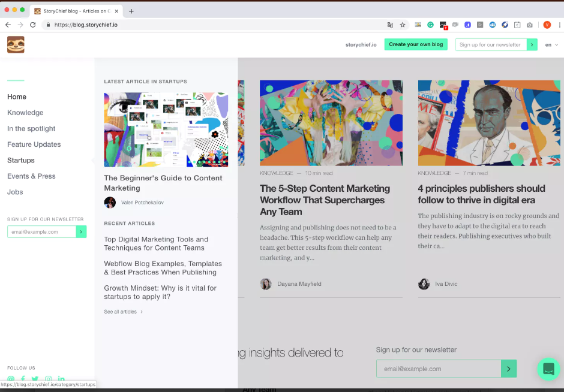The height and width of the screenshot is (392, 564).
Task: Click the translate page icon in address bar
Action: [390, 25]
